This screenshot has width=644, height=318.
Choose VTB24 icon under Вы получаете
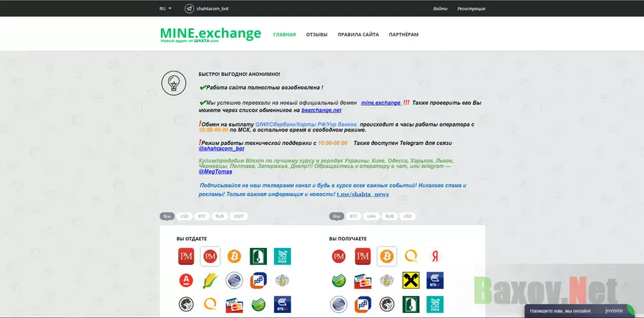[x=435, y=281]
